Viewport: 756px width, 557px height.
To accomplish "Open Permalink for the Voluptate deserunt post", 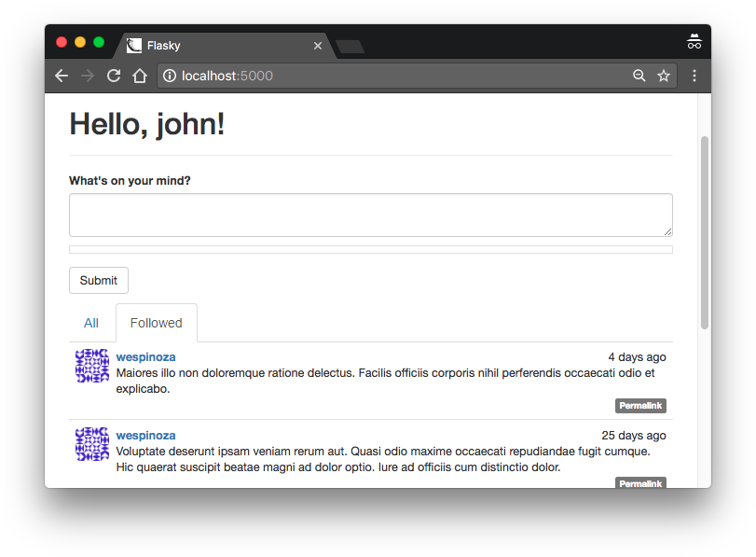I will [x=640, y=482].
